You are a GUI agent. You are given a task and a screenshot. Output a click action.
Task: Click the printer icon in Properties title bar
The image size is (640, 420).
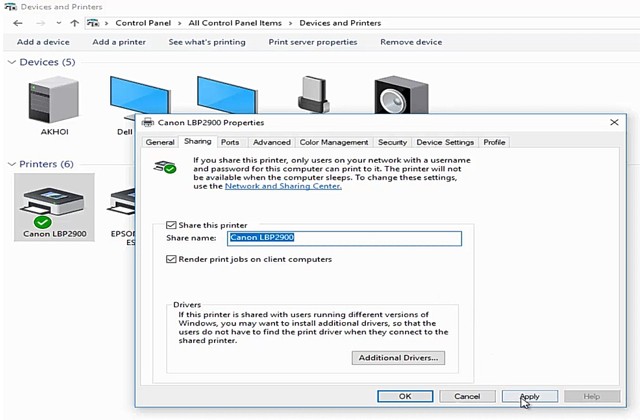coord(148,122)
